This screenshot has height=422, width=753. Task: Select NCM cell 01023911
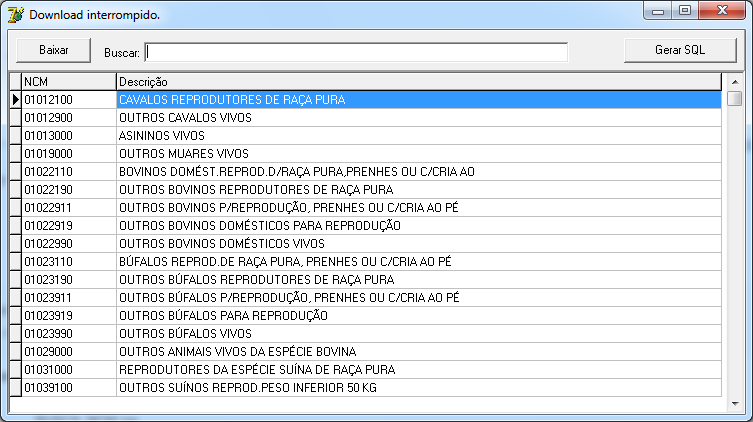(x=69, y=298)
